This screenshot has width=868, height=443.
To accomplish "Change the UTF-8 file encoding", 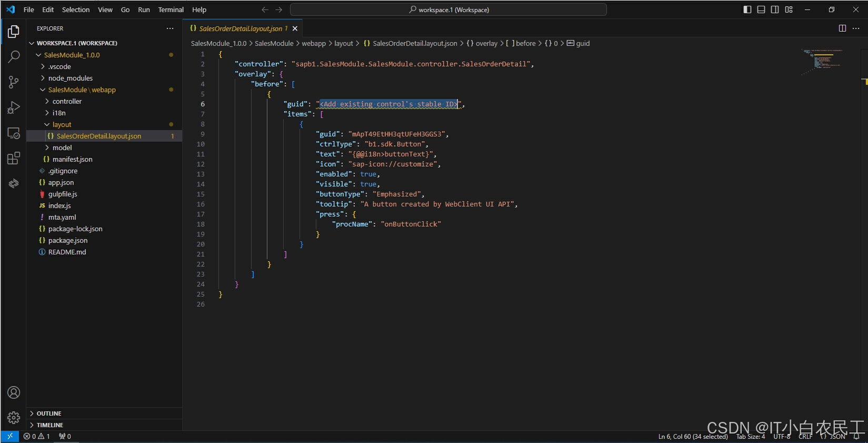I will coord(782,437).
